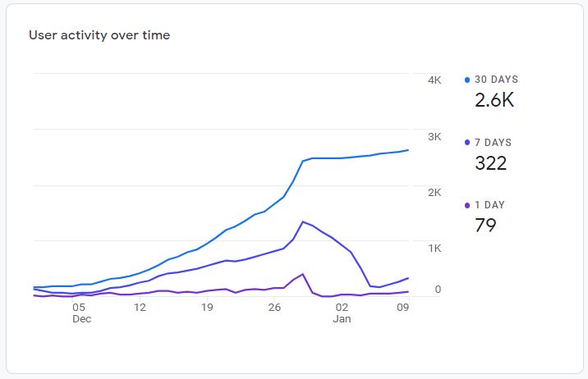Select the 7 DAYS legend label

[493, 143]
